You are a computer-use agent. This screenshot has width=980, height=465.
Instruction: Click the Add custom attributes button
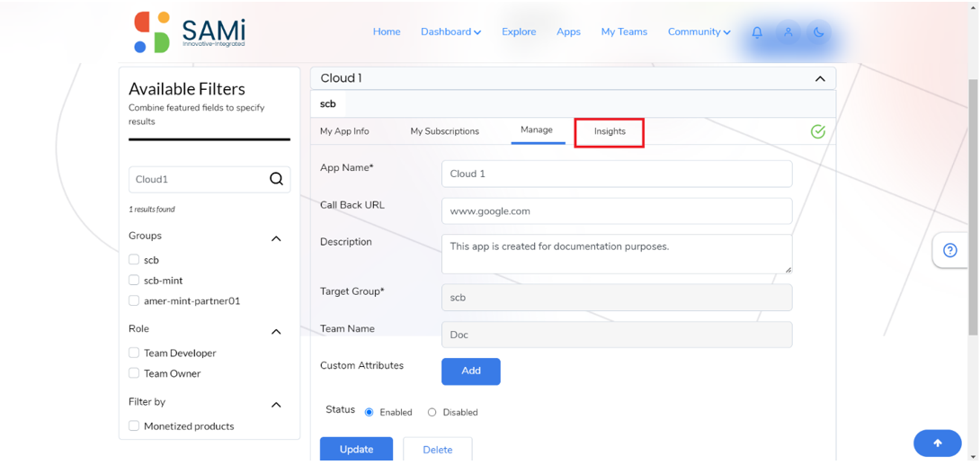point(470,371)
